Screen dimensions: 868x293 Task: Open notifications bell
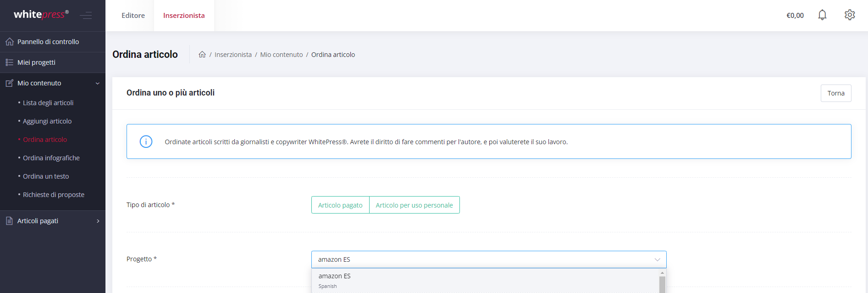pos(822,15)
